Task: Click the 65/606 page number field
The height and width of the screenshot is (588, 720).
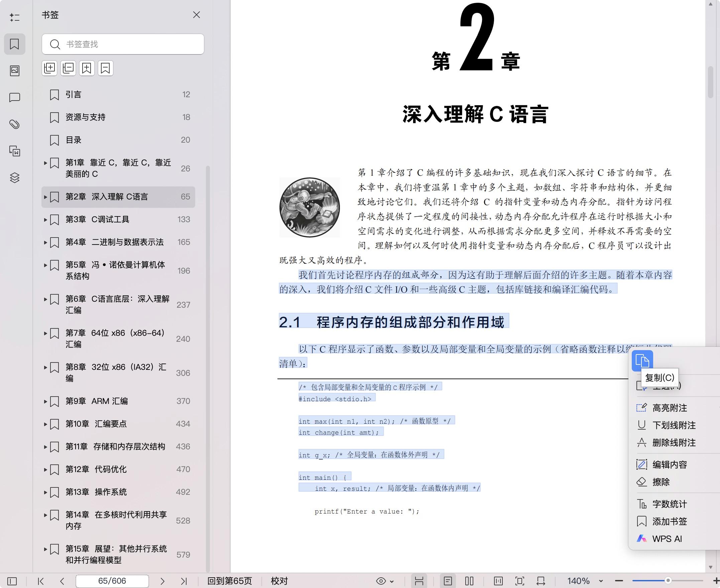Action: click(x=112, y=581)
